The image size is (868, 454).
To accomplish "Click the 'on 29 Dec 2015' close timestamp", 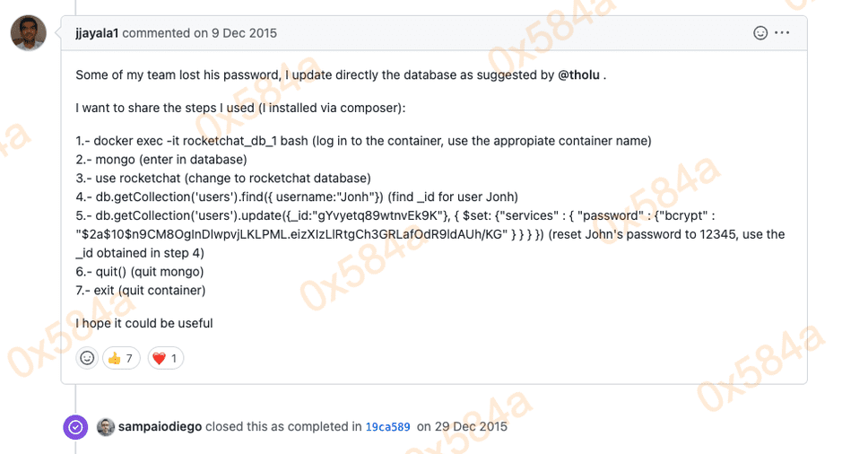I will click(463, 427).
